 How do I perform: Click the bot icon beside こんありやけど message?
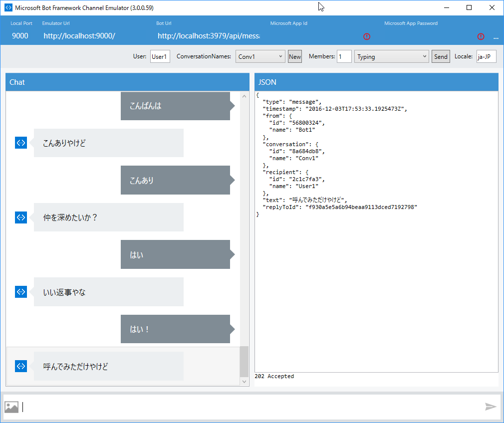tap(20, 143)
